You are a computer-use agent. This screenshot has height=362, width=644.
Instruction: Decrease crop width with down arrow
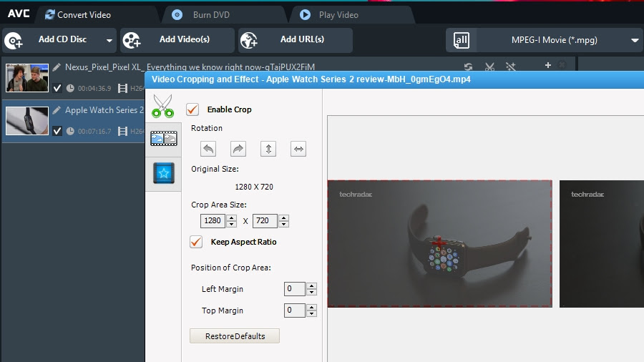tap(232, 224)
